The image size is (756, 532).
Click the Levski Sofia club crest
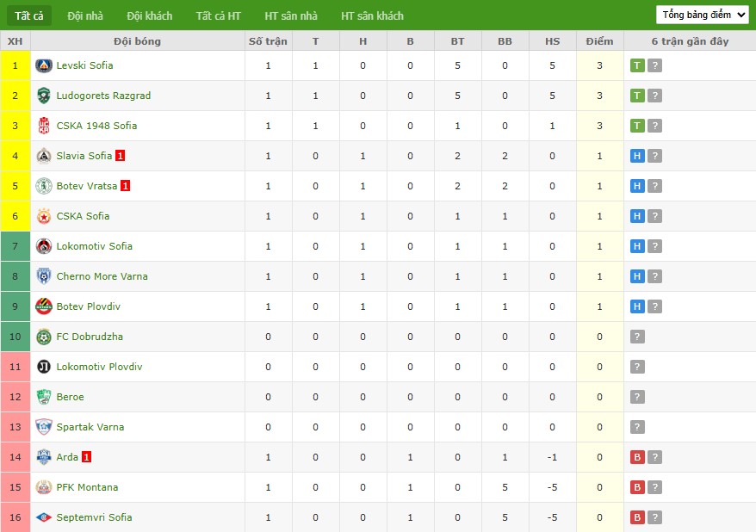(44, 65)
